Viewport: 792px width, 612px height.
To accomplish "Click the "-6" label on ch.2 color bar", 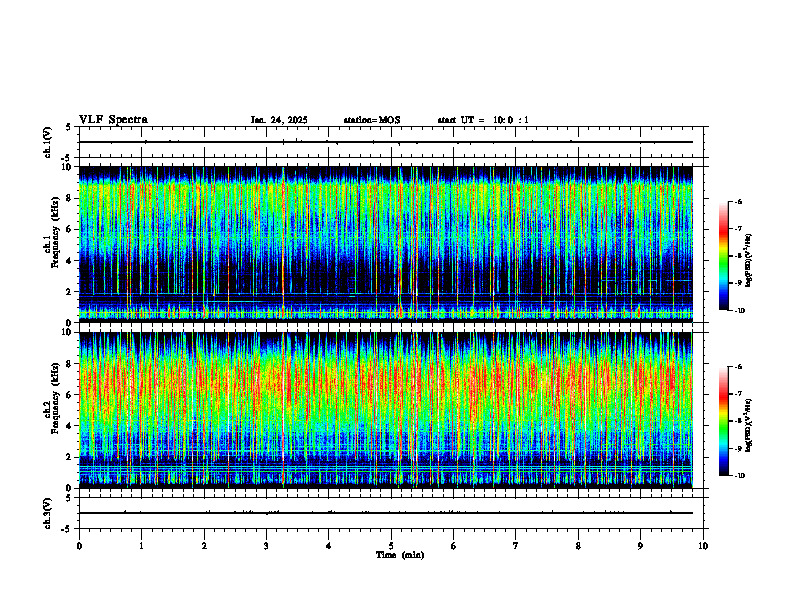I will (x=738, y=367).
